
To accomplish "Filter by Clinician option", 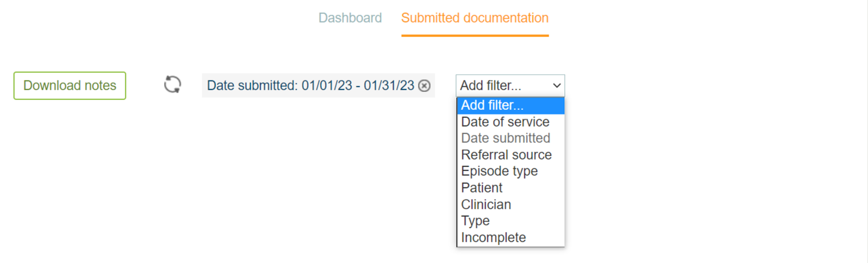I will click(x=486, y=205).
